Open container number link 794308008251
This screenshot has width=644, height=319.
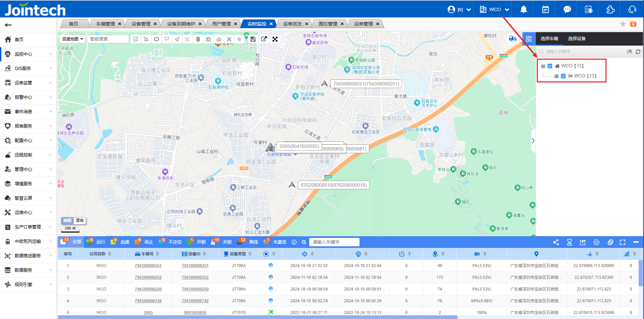[148, 266]
